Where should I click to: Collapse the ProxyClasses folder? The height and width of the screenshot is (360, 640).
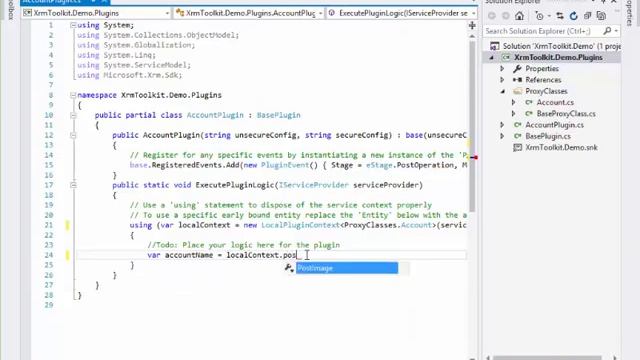point(503,91)
